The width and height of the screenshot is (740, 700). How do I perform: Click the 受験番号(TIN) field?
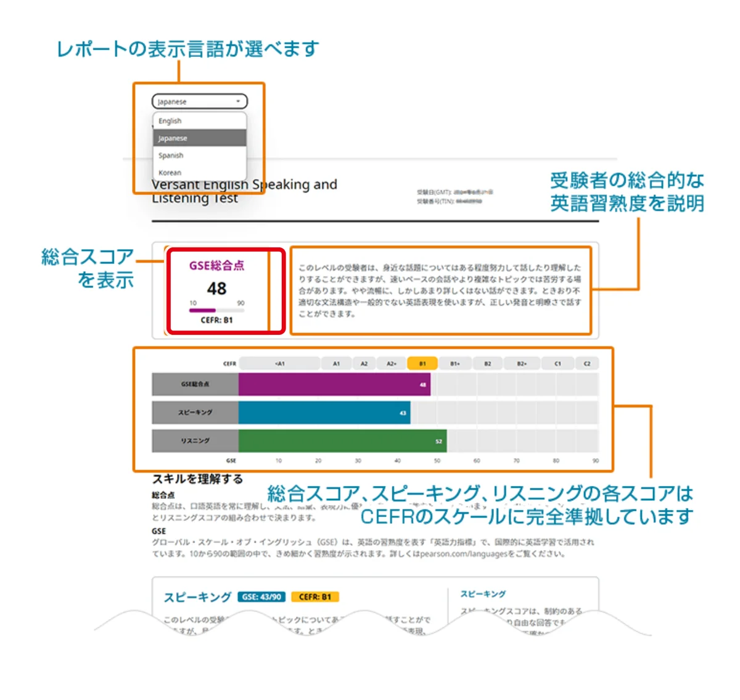[450, 201]
